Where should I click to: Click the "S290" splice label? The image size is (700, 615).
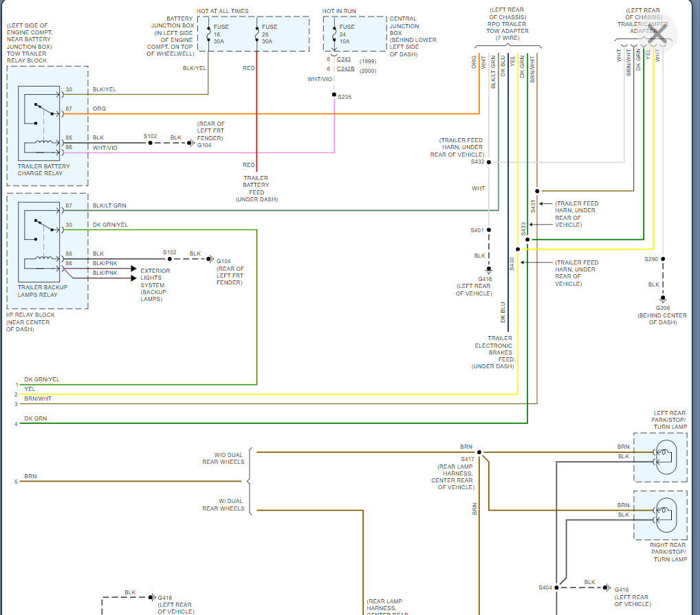(x=651, y=259)
